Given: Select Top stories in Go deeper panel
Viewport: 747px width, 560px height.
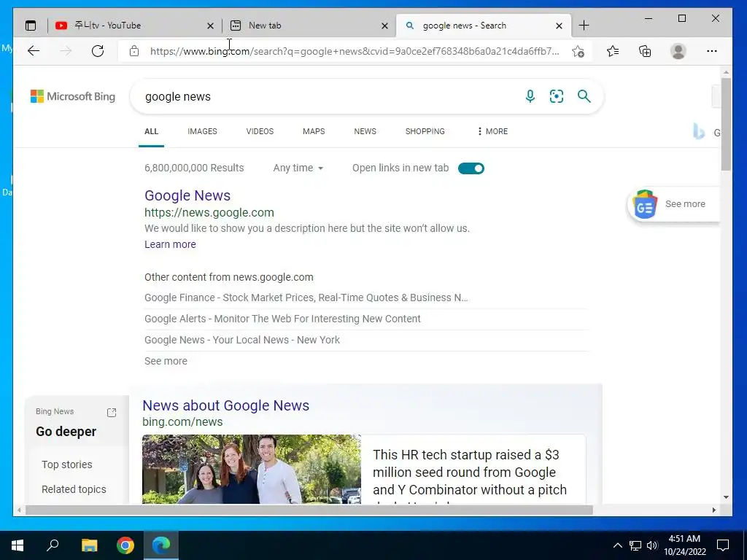Looking at the screenshot, I should click(66, 464).
